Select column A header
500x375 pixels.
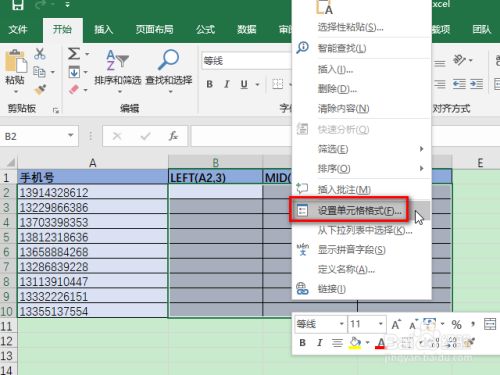click(x=93, y=163)
